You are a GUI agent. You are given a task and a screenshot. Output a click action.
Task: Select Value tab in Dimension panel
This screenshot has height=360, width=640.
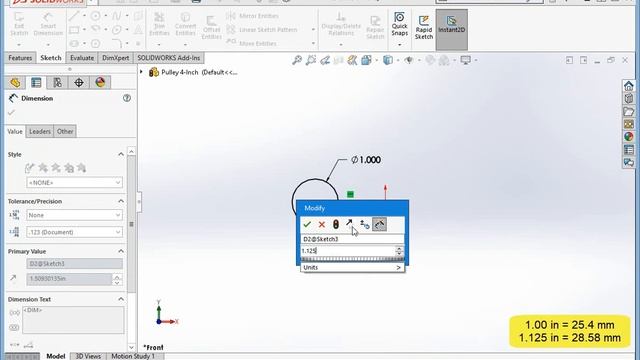click(x=15, y=131)
